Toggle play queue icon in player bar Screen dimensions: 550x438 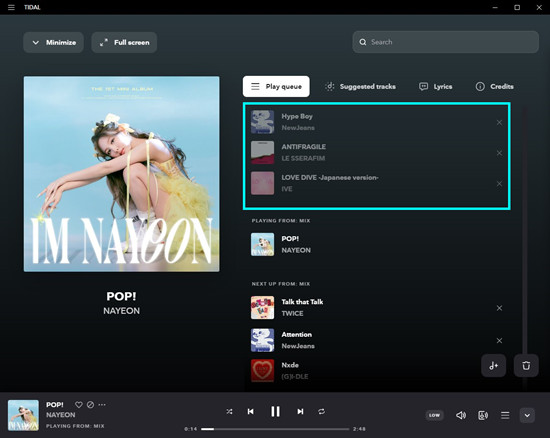[x=505, y=415]
